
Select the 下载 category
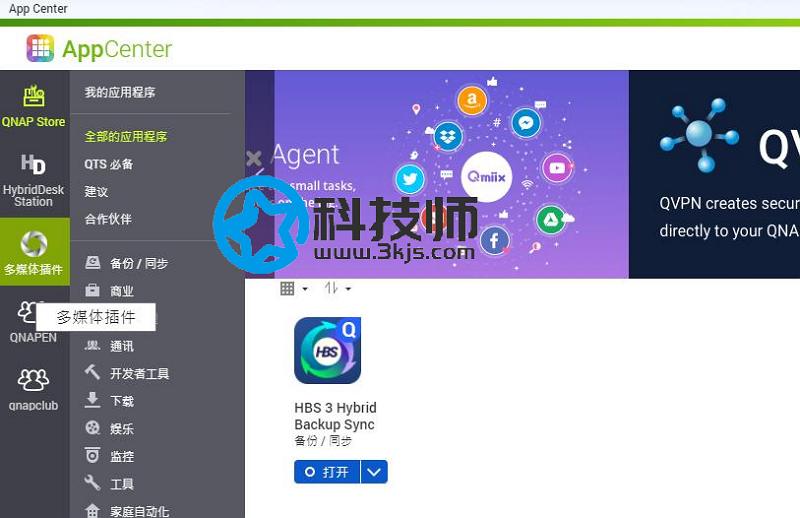[x=122, y=401]
